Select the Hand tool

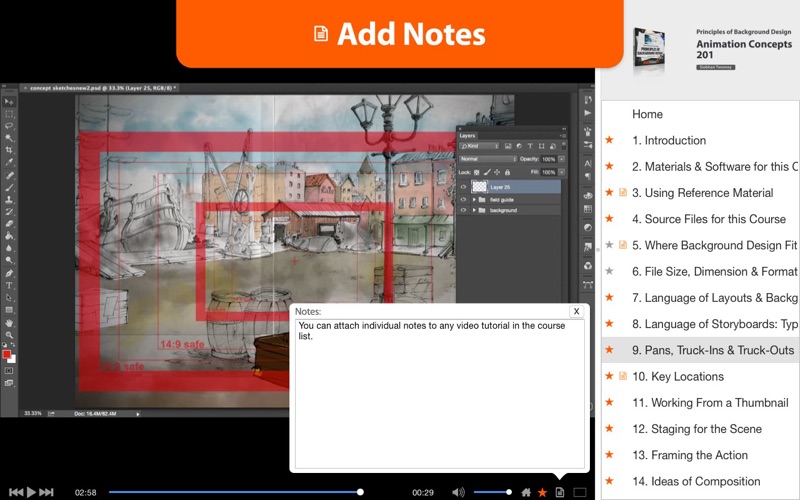[9, 323]
